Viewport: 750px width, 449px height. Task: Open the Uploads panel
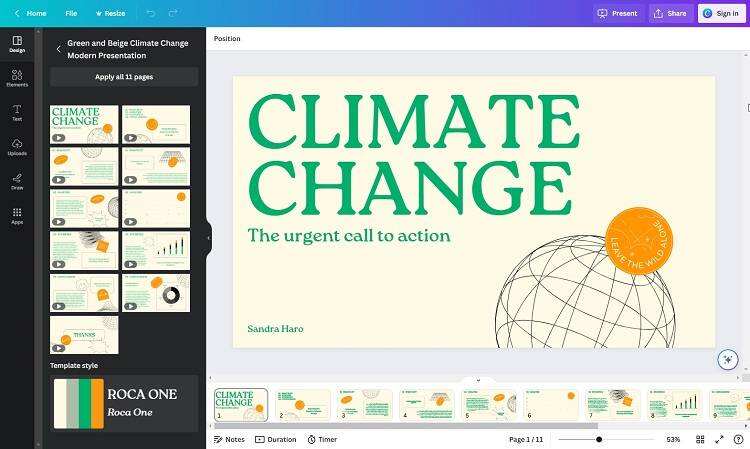[17, 146]
